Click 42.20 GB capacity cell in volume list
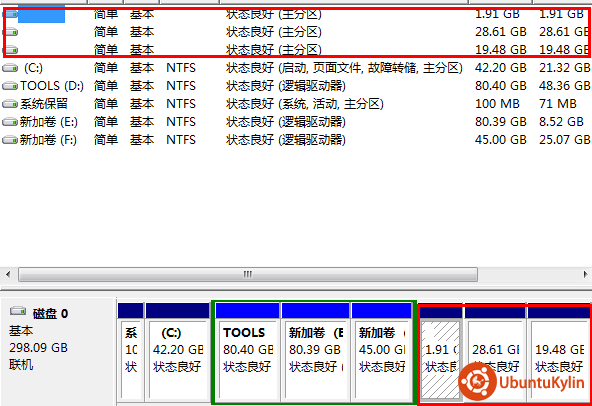The width and height of the screenshot is (592, 406). (x=501, y=68)
